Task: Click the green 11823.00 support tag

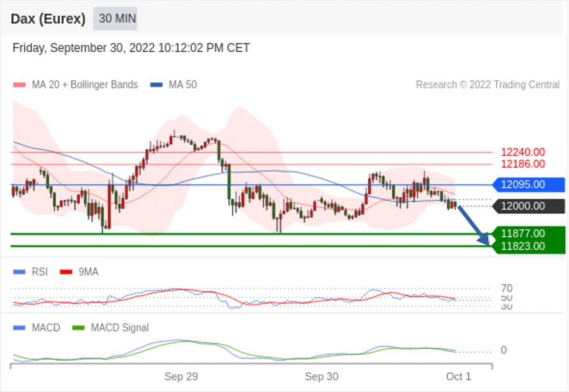Action: (x=530, y=247)
